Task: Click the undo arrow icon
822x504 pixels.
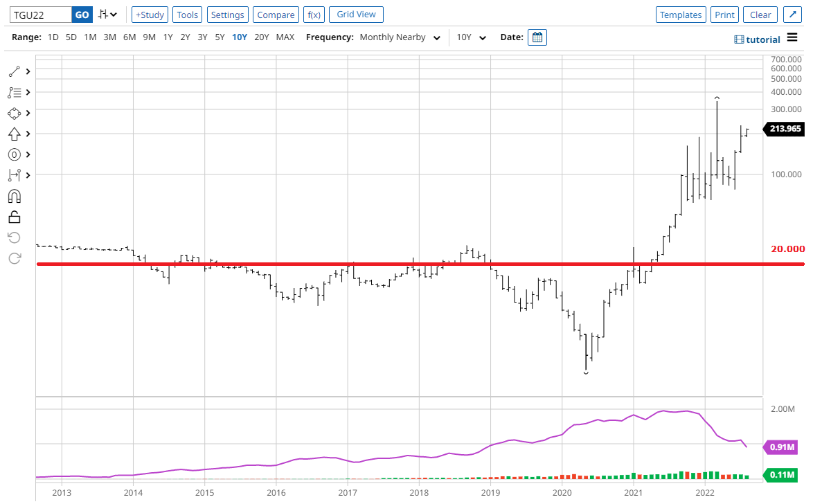Action: [15, 237]
